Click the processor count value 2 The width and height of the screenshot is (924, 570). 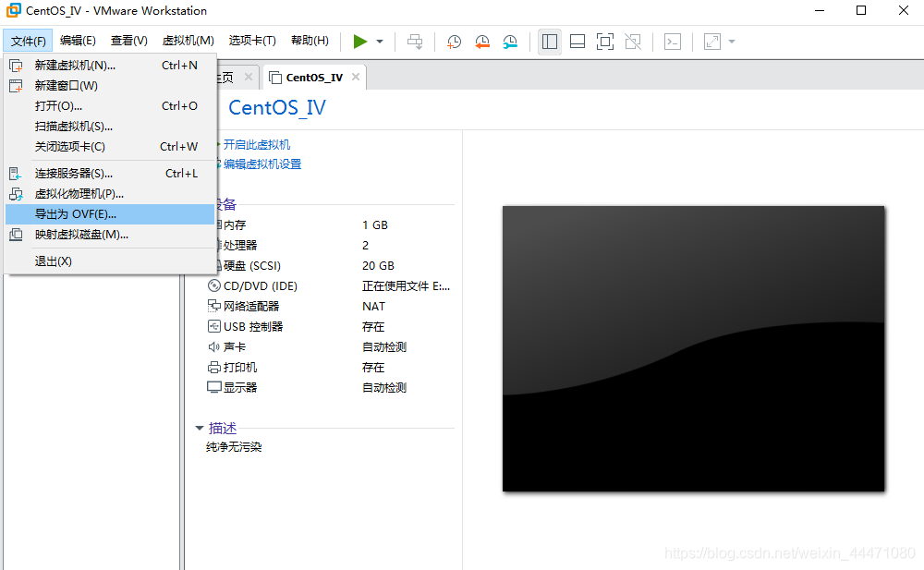pyautogui.click(x=365, y=245)
